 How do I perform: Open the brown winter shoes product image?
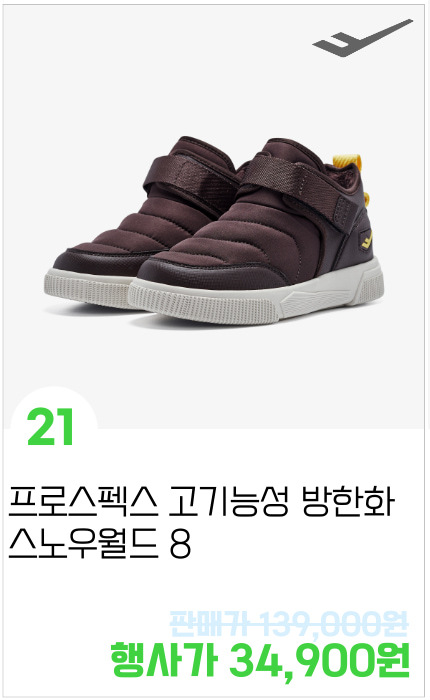(x=214, y=230)
